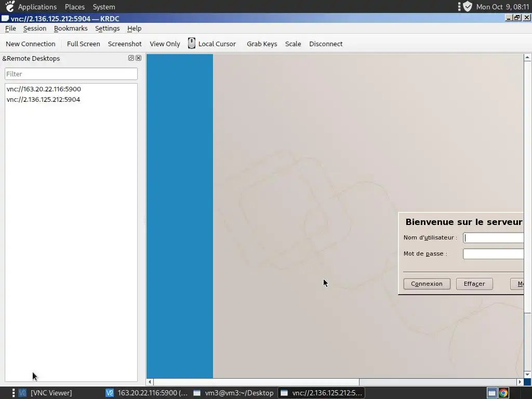Focus the Mot de passe field
532x399 pixels.
tap(494, 254)
